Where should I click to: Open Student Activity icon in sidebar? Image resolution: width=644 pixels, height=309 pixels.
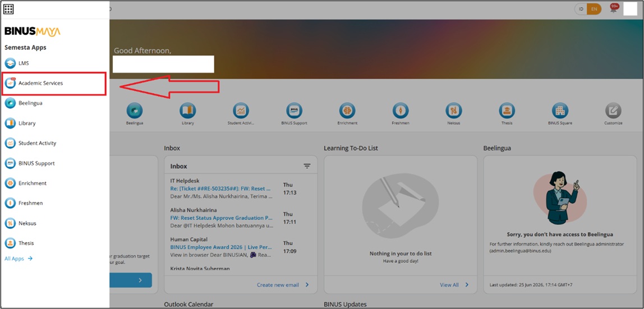point(10,143)
